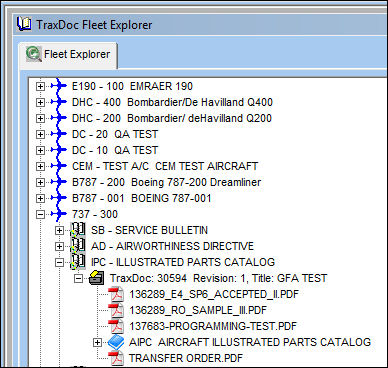The height and width of the screenshot is (368, 388).
Task: Click the magnifier icon on Fleet Explorer tab
Action: (x=33, y=54)
